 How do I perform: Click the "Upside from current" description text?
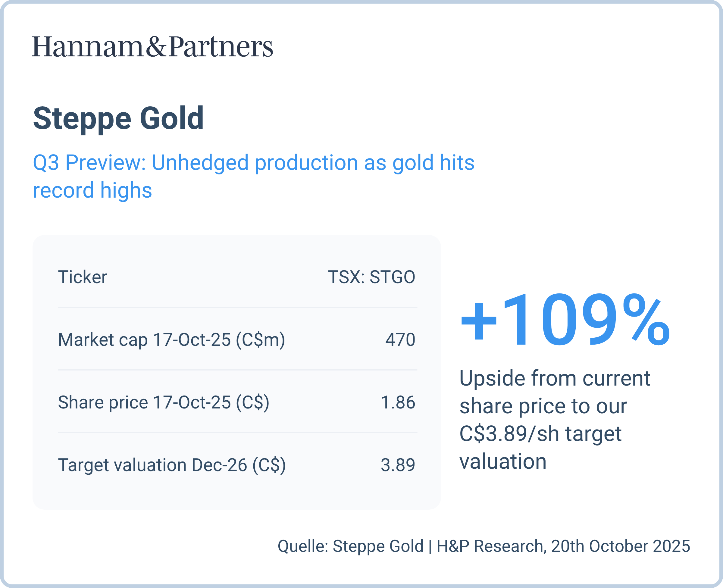click(x=554, y=378)
